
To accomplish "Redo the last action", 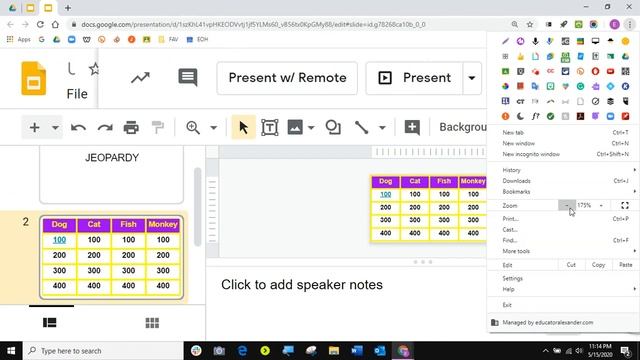I will pyautogui.click(x=105, y=128).
